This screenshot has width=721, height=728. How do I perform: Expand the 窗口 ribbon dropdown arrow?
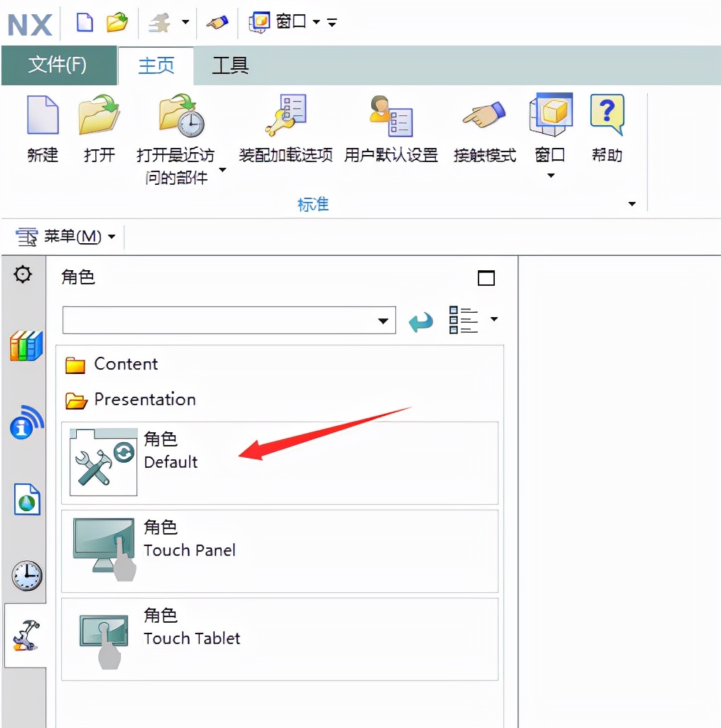pyautogui.click(x=550, y=176)
